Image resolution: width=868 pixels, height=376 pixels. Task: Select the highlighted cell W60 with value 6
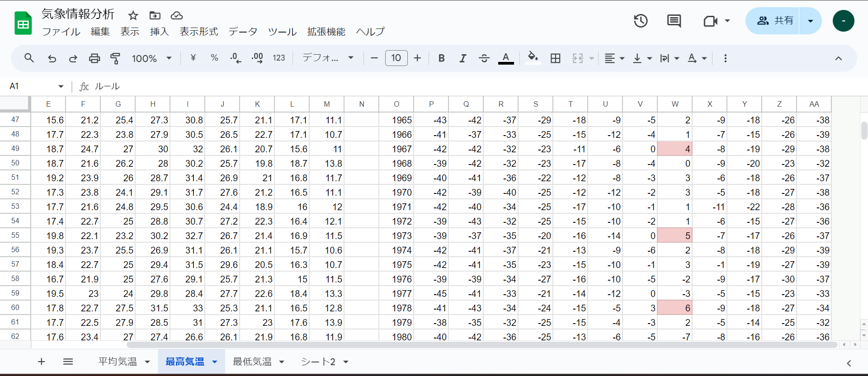click(675, 308)
